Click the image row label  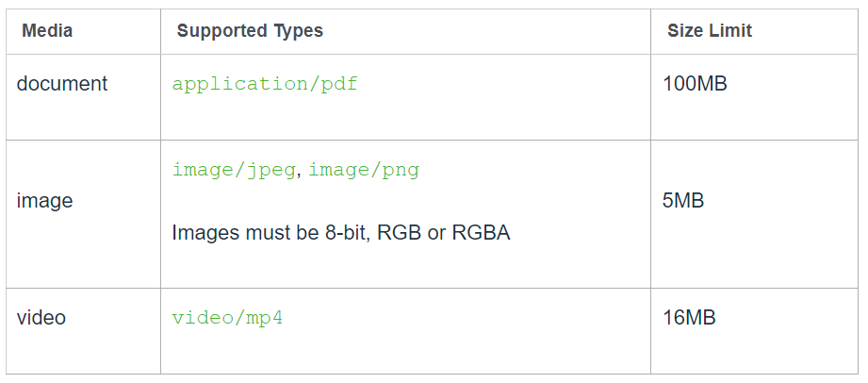[44, 201]
